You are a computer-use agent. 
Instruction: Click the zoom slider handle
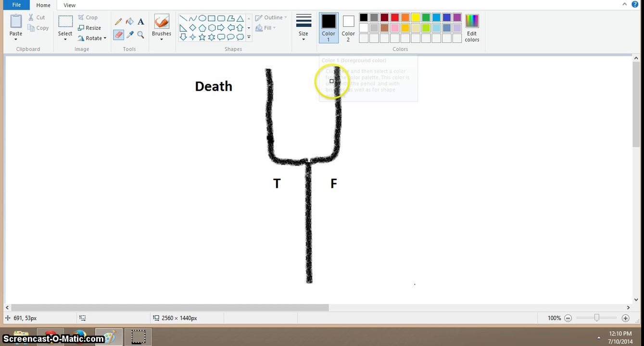click(x=597, y=318)
